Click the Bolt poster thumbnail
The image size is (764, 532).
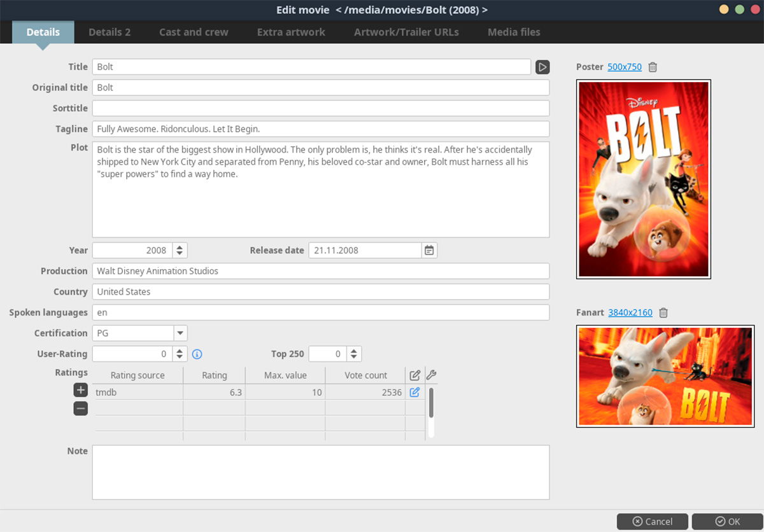(x=644, y=179)
